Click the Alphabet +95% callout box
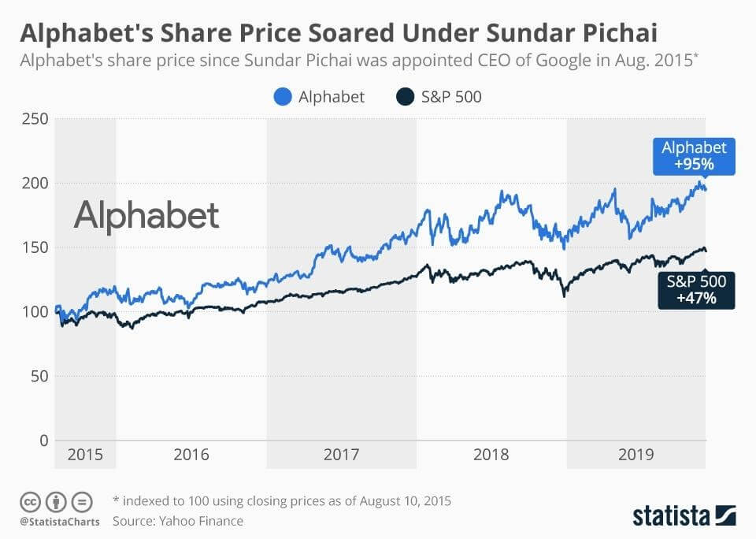The height and width of the screenshot is (539, 756). (694, 156)
